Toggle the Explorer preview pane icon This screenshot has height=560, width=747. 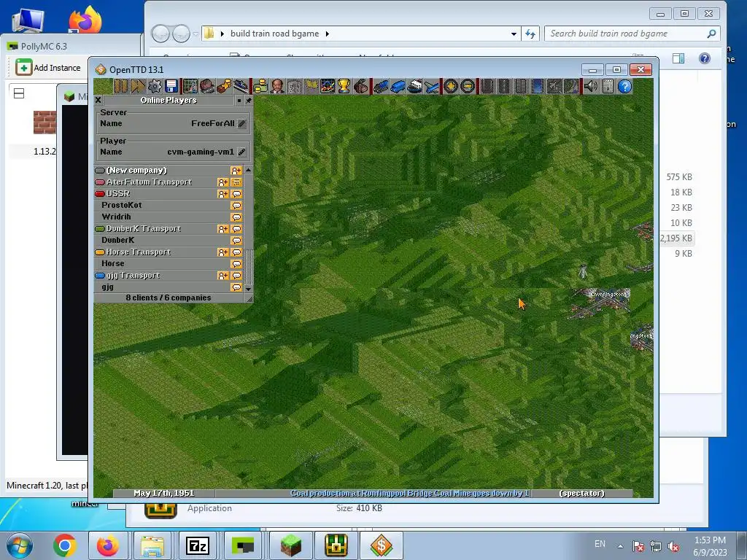[x=678, y=58]
